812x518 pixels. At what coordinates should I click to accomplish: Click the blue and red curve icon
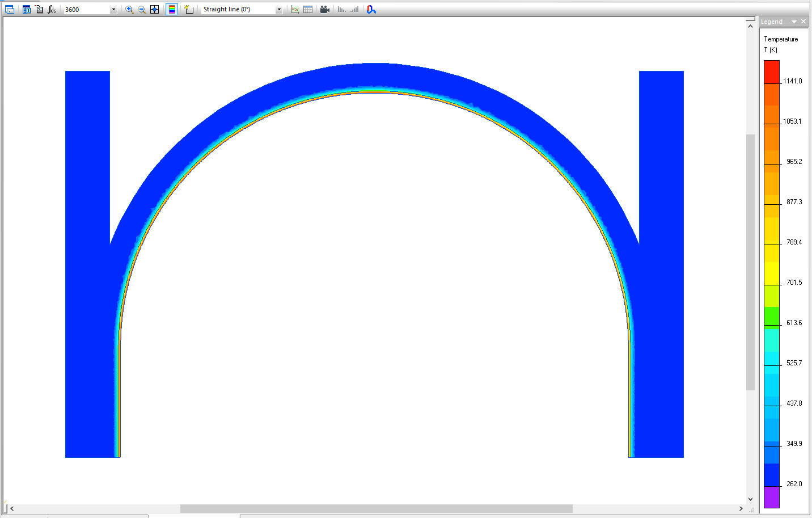coord(371,9)
